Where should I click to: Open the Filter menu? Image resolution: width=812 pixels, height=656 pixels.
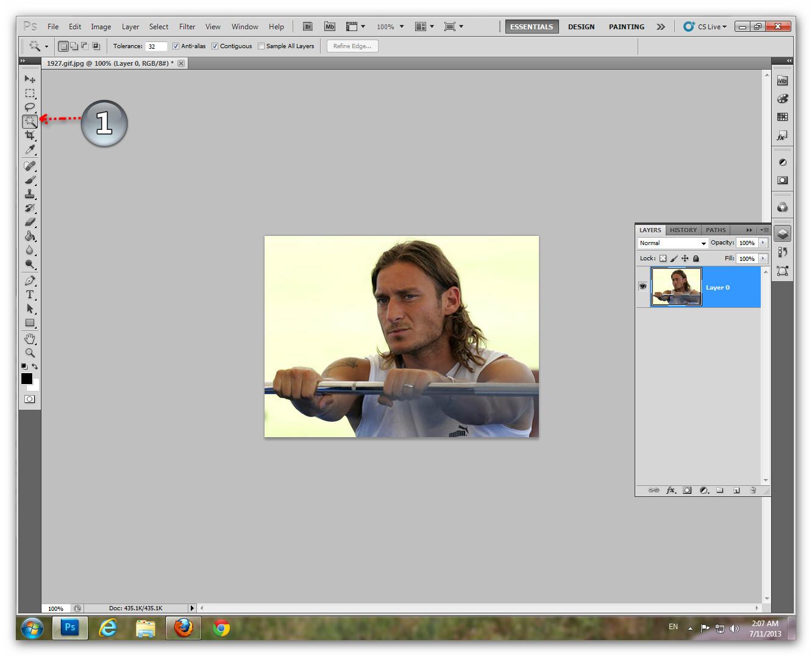187,27
